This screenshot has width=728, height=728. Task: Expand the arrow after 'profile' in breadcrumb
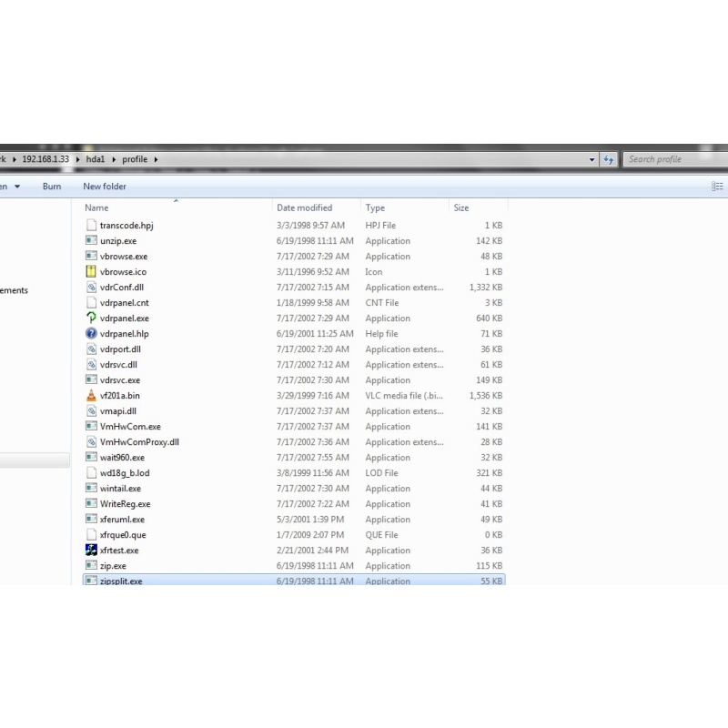tap(156, 159)
